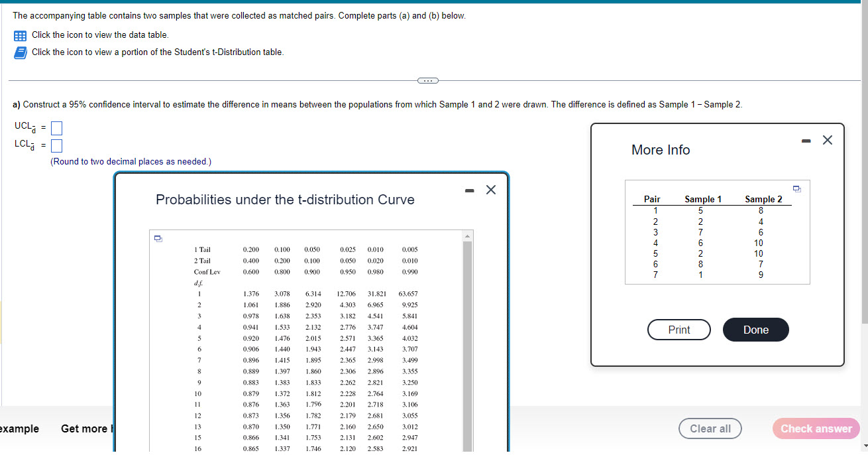Click the Done button
This screenshot has height=455, width=868.
pos(755,330)
